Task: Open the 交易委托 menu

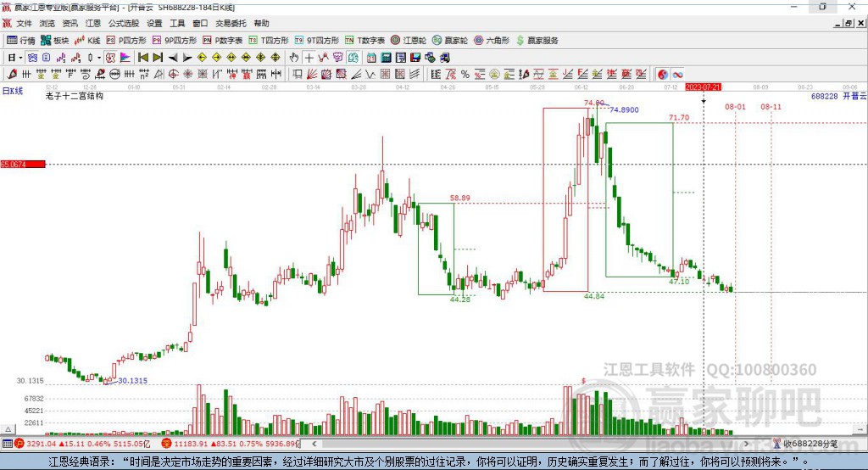Action: 231,23
